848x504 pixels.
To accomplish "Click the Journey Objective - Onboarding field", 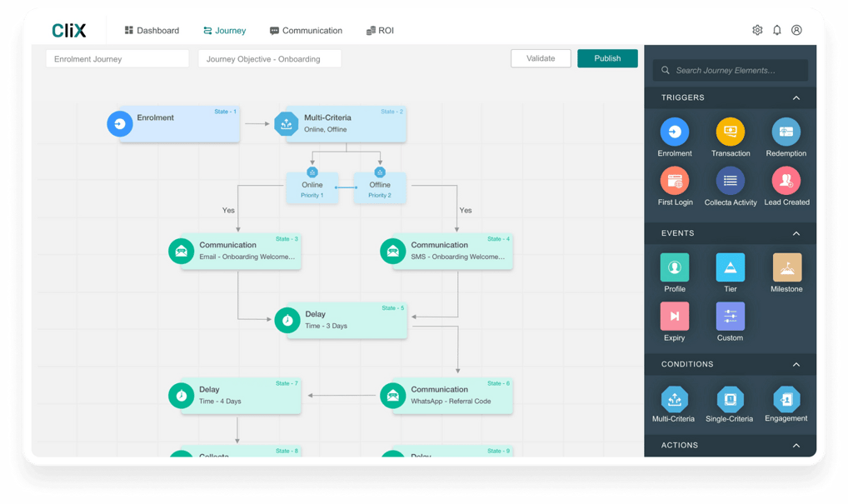I will pos(269,59).
